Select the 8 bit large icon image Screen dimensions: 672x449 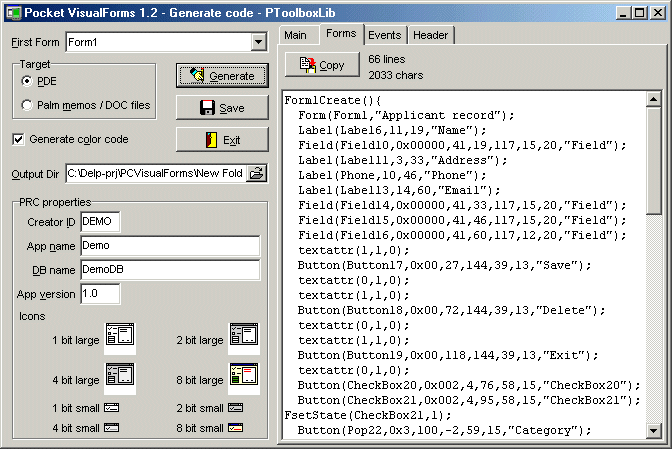click(x=243, y=378)
